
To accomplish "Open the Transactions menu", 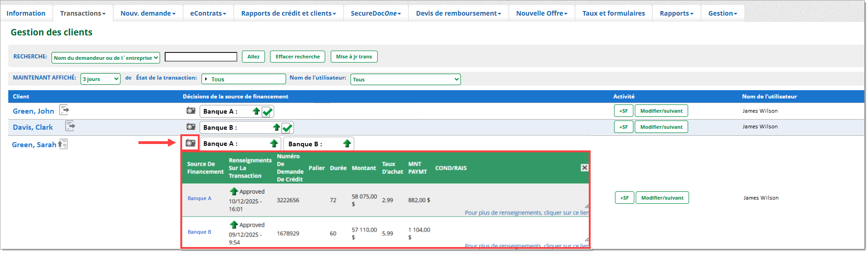I will pos(83,13).
